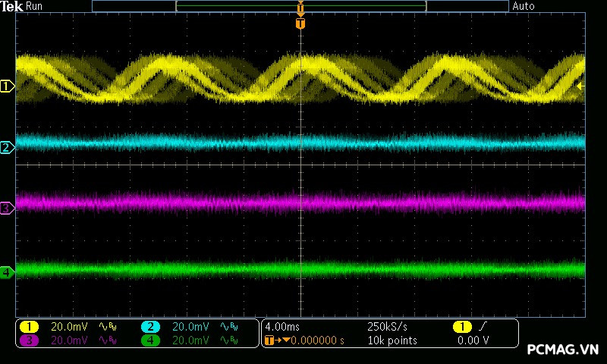Click the Auto trigger mode label
This screenshot has width=607, height=364.
pos(524,6)
